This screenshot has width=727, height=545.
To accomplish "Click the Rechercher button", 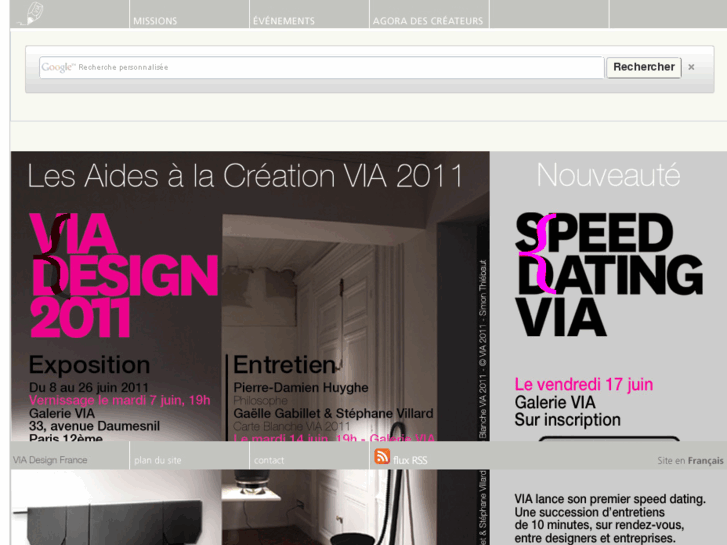I will [x=644, y=67].
